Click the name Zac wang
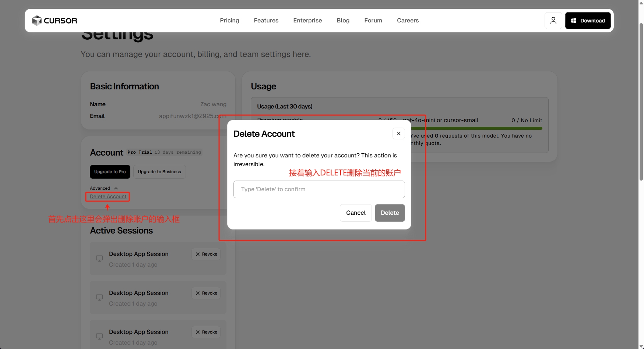Screen dimensions: 644x349 (x=213, y=104)
